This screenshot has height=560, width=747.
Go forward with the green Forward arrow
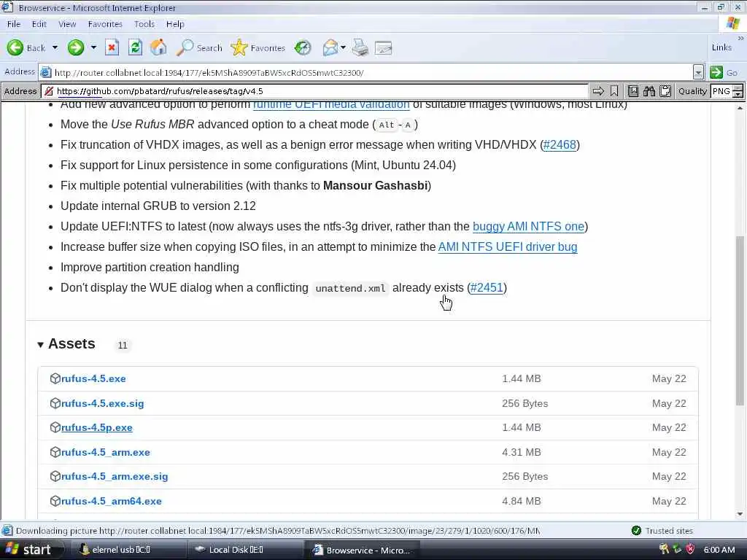point(75,47)
